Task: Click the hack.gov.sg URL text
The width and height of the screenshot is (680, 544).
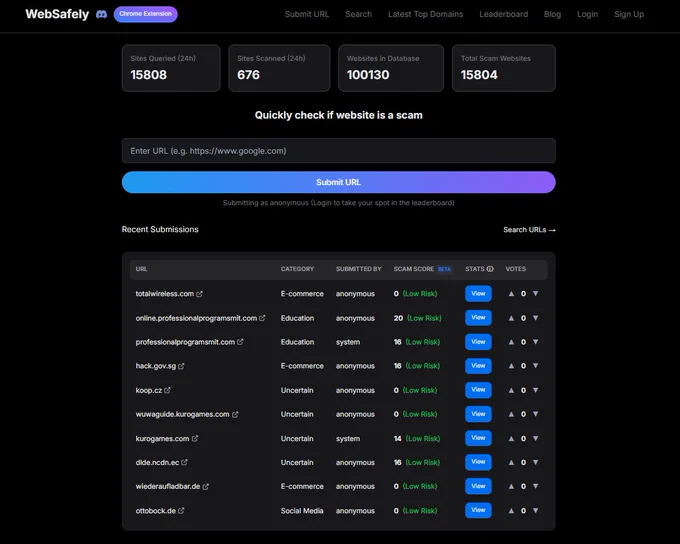Action: click(156, 366)
